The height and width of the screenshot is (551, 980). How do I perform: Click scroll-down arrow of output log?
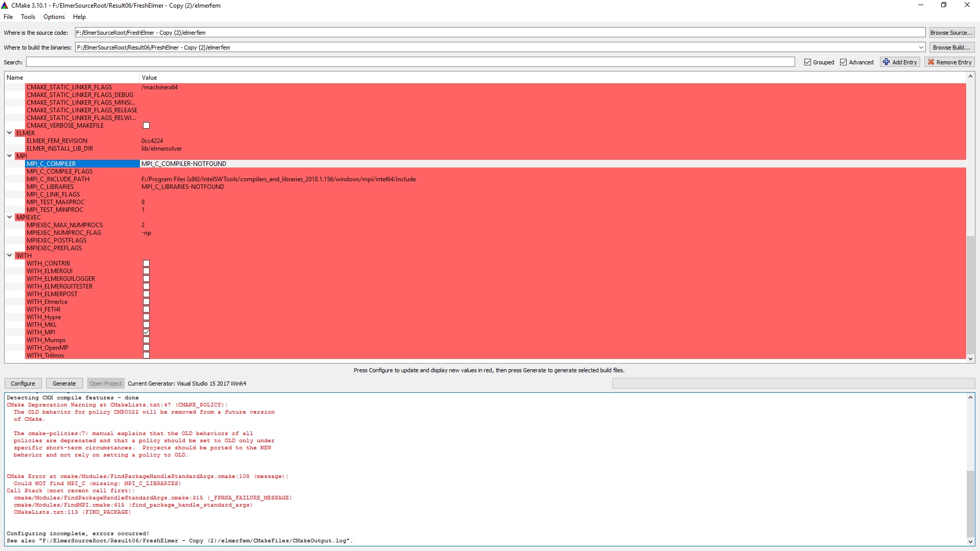pos(970,541)
